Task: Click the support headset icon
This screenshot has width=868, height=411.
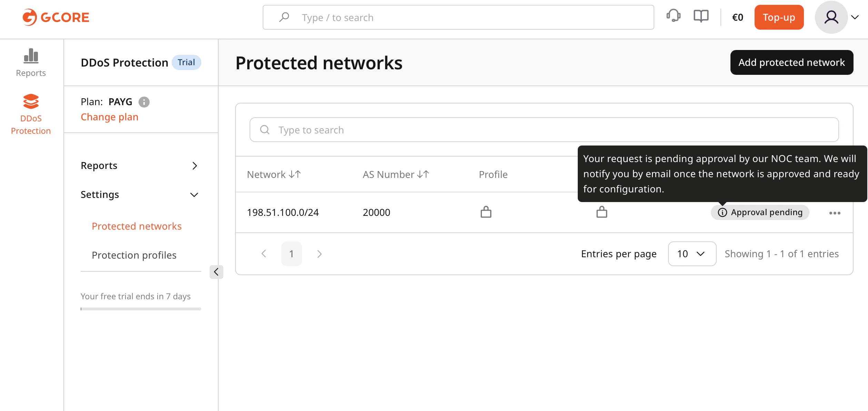Action: [x=674, y=16]
